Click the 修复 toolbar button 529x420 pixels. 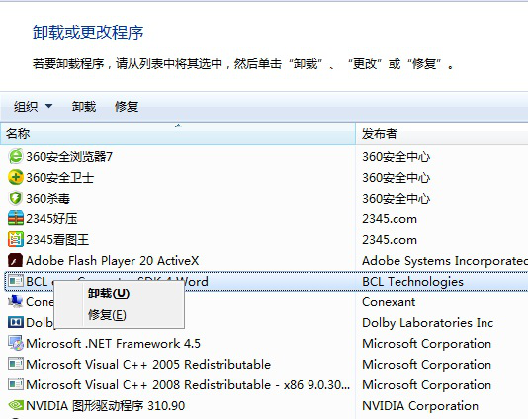point(127,107)
